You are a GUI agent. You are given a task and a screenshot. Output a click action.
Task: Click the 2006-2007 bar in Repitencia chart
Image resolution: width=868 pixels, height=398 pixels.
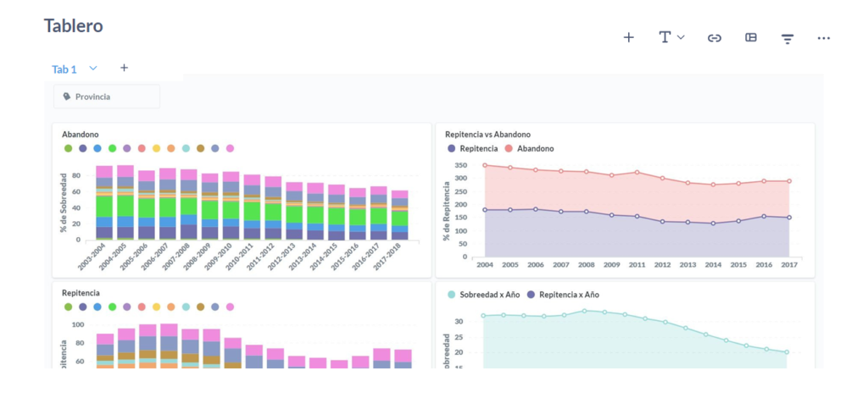pos(169,345)
